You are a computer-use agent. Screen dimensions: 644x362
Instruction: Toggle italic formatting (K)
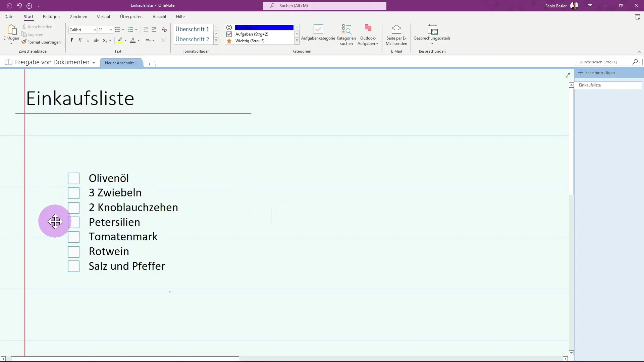click(x=80, y=40)
